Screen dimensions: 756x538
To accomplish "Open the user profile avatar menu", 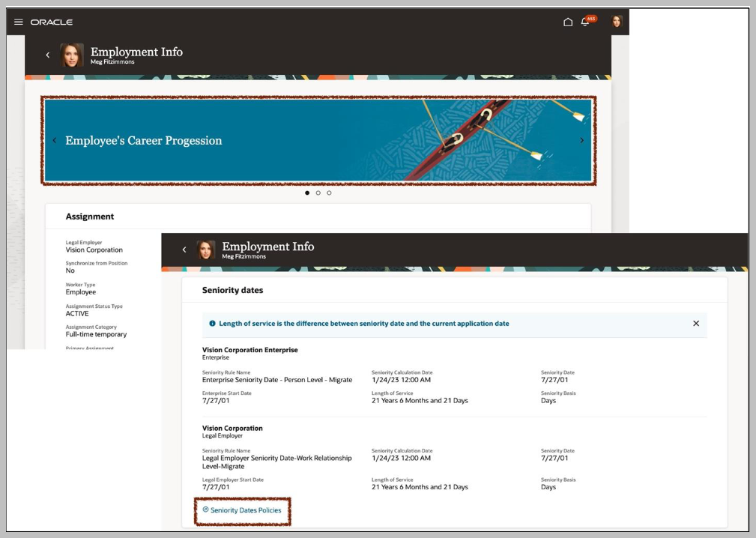I will click(x=616, y=21).
